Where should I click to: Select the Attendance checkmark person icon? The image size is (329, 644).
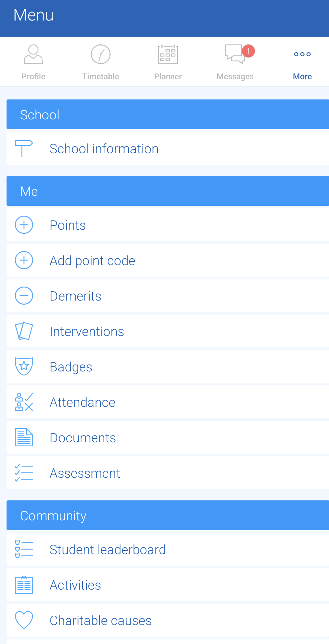click(x=24, y=402)
